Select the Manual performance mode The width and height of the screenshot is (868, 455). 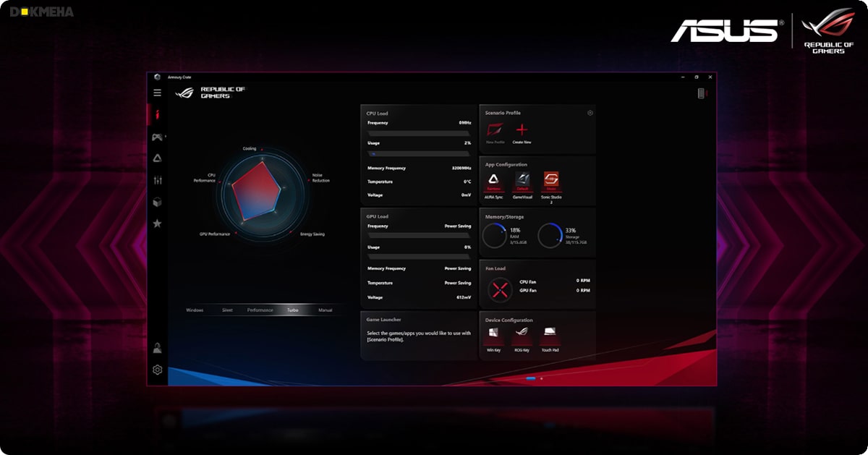click(325, 310)
